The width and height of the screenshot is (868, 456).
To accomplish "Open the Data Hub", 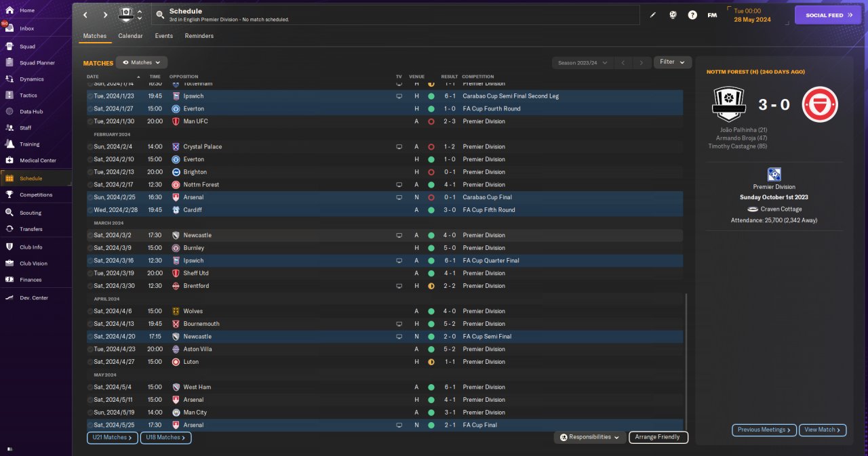I will 31,112.
